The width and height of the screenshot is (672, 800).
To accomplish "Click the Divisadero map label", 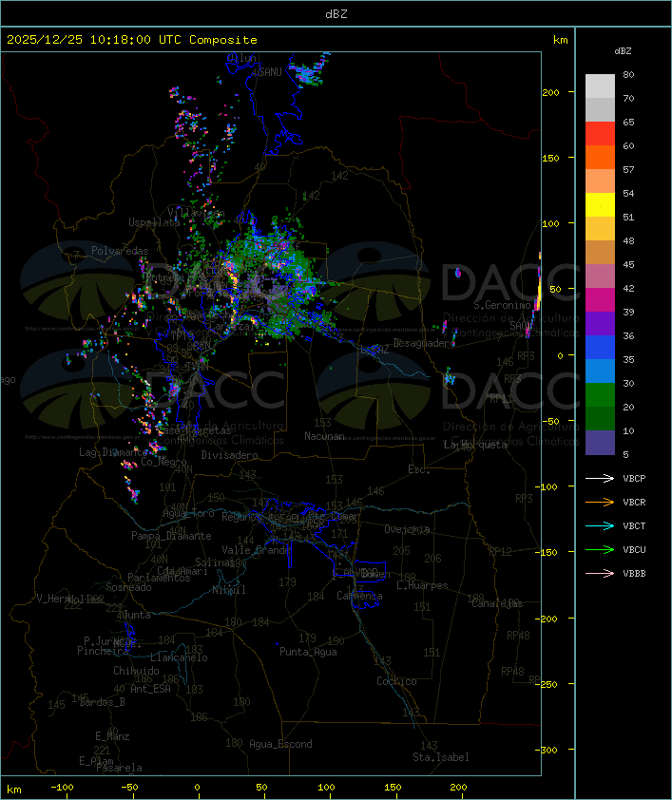I will coord(230,454).
